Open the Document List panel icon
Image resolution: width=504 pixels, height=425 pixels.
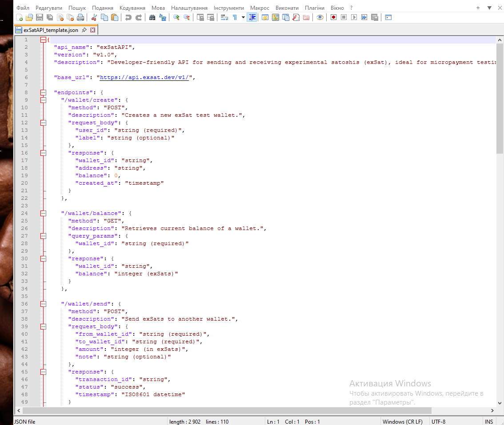tap(286, 17)
